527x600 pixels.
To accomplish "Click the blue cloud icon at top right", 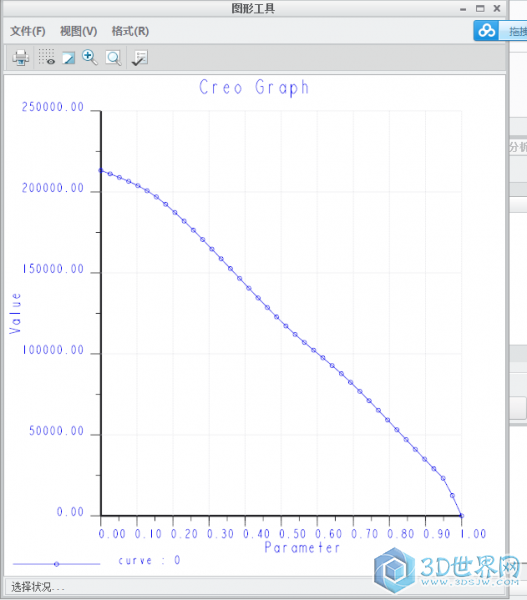I will [x=486, y=31].
